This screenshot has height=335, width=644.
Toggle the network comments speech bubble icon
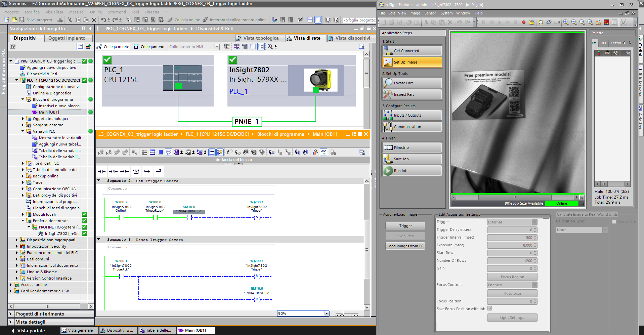pyautogui.click(x=169, y=152)
